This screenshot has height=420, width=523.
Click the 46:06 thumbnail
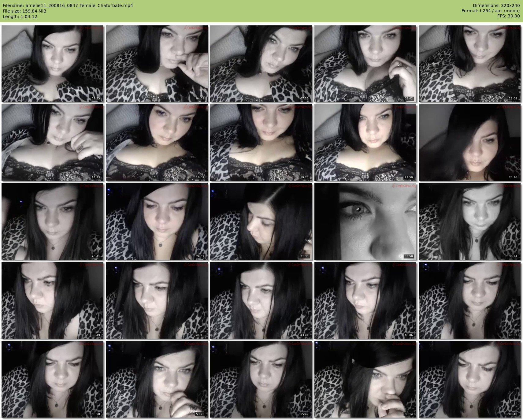pyautogui.click(x=365, y=300)
